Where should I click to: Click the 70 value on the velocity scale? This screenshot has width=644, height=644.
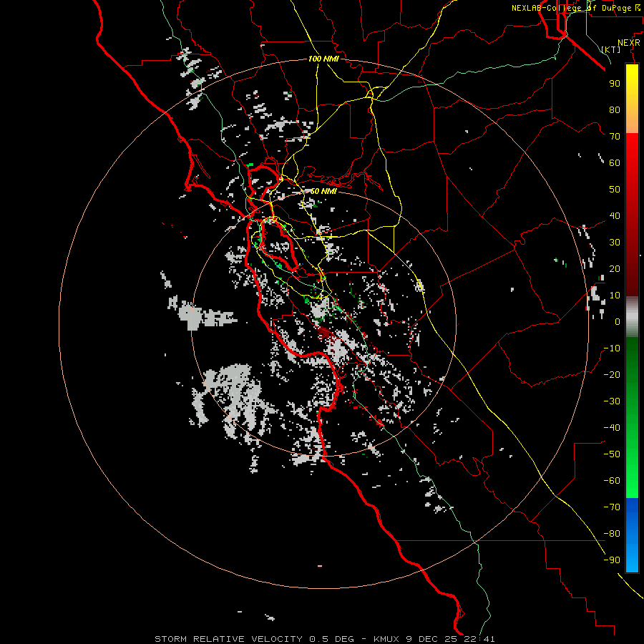tap(615, 137)
